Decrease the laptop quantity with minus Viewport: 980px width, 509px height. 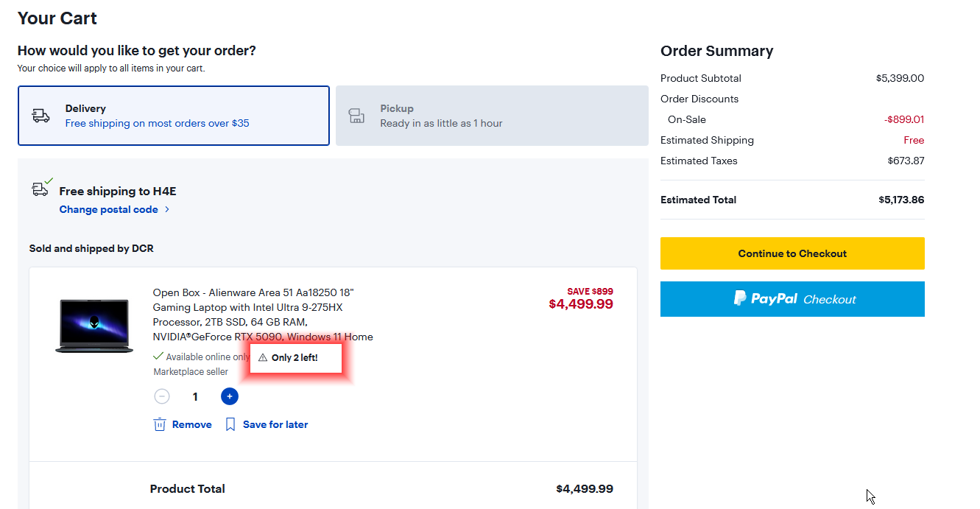point(162,396)
